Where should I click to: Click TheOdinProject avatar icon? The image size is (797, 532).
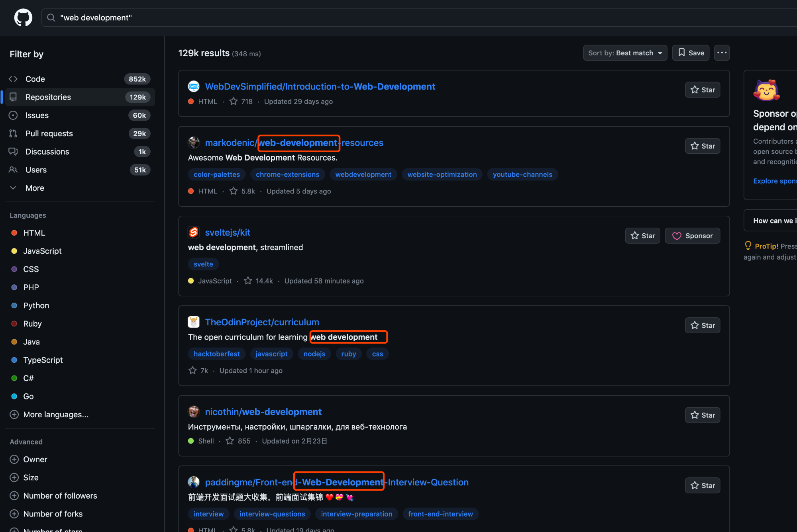[x=194, y=322]
